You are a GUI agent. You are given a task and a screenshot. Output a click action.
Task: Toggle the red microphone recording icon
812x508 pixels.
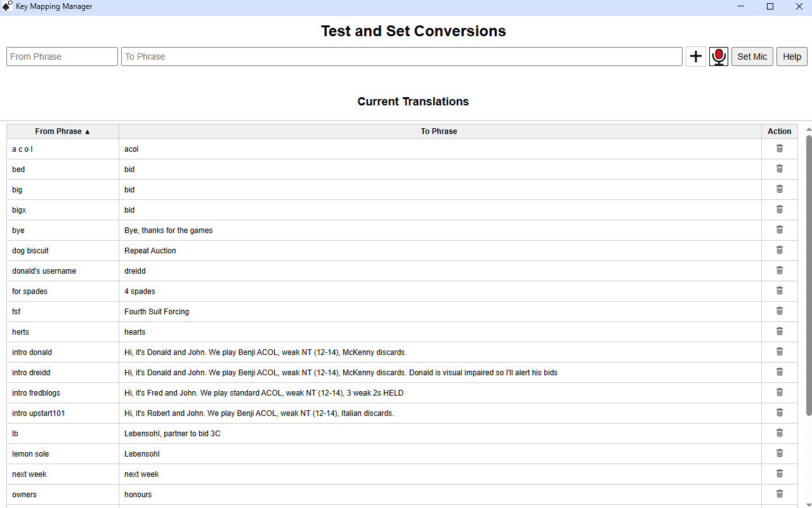(718, 57)
